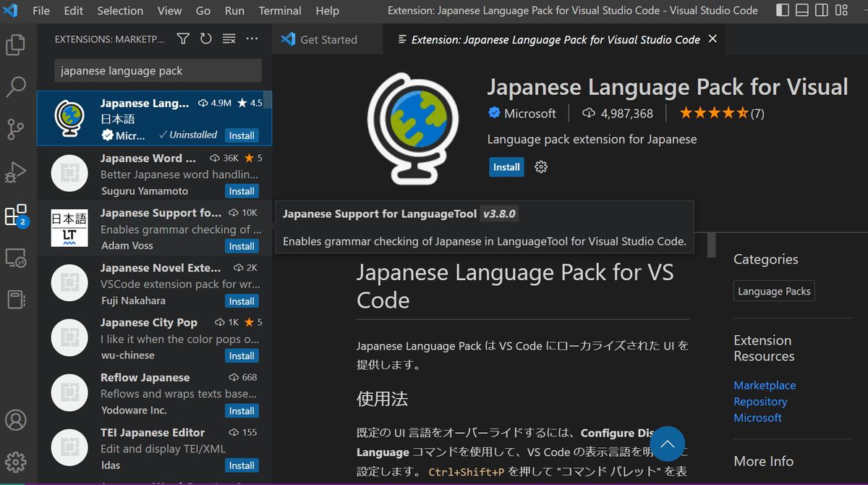Screen dimensions: 868x485
Task: Open the Selection menu
Action: coord(120,11)
